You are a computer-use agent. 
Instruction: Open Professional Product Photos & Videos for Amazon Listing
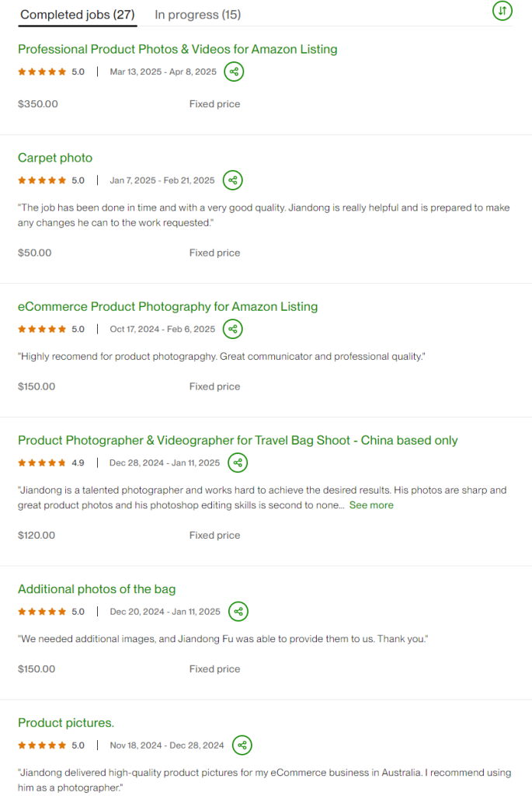pos(177,49)
